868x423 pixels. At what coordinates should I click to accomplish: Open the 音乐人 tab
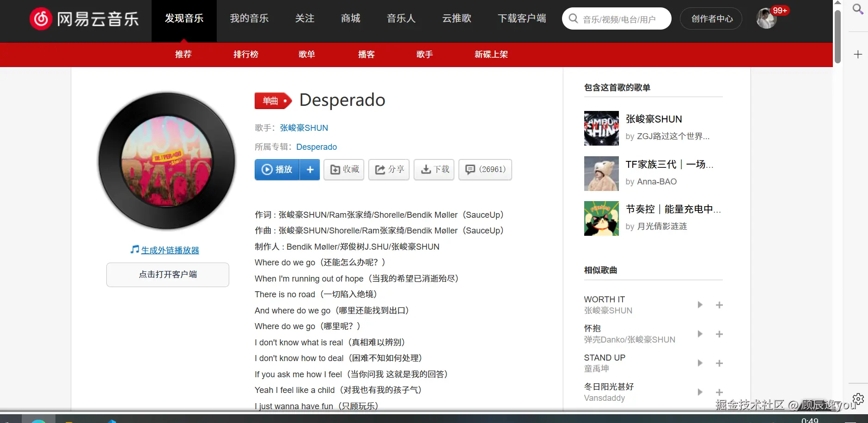click(x=401, y=18)
